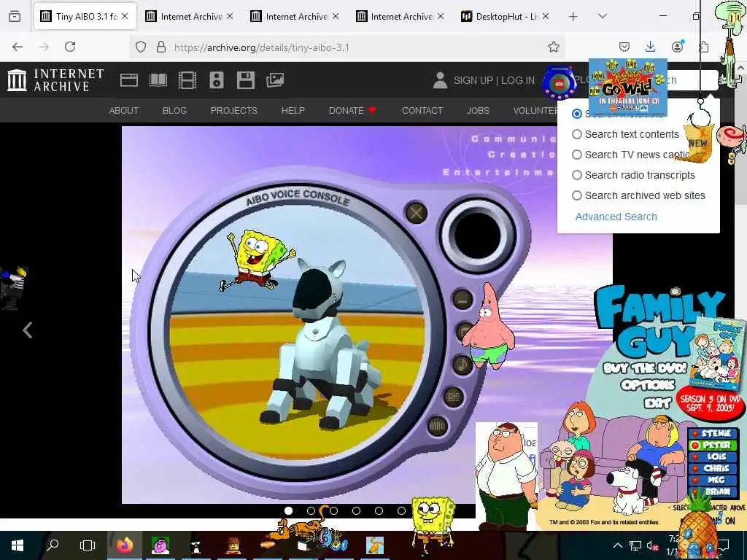
Task: Bookmark this page with the star
Action: (x=553, y=47)
